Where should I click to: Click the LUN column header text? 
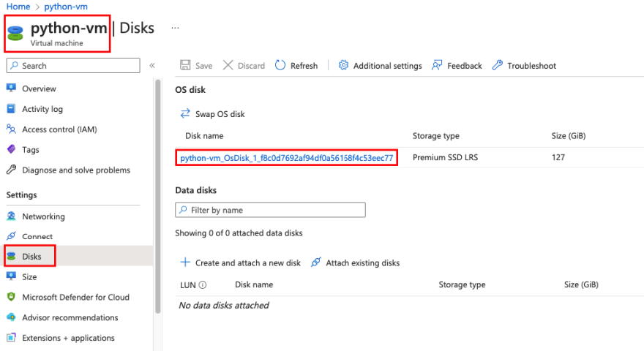[187, 285]
